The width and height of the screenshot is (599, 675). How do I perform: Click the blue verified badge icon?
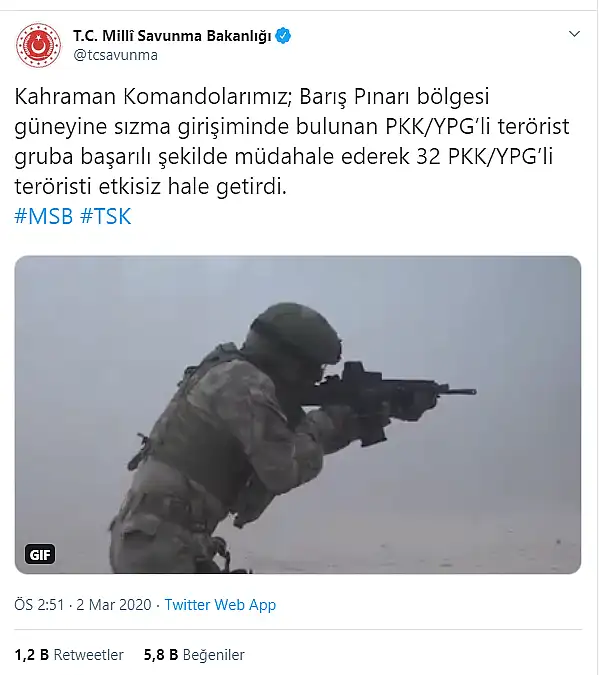(x=283, y=36)
